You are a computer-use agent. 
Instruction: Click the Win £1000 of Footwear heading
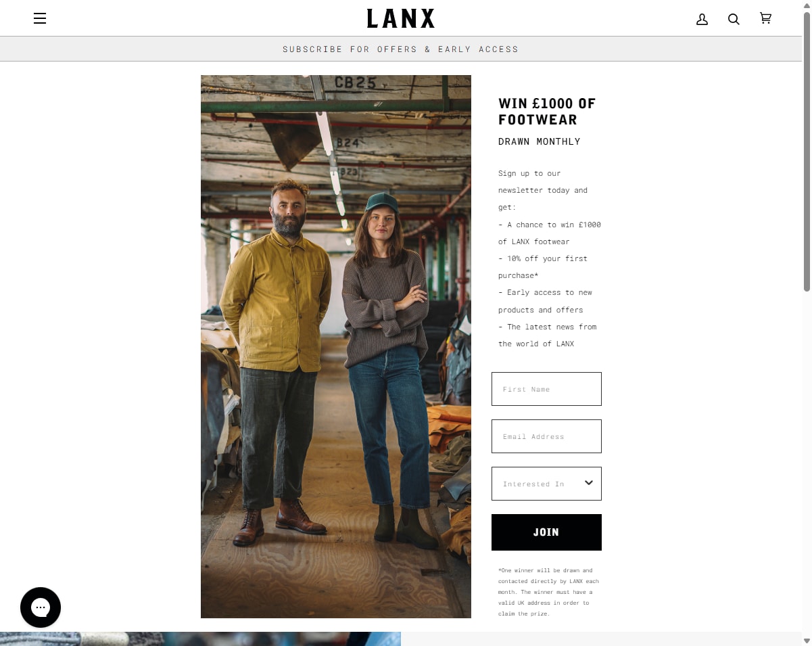(x=547, y=112)
